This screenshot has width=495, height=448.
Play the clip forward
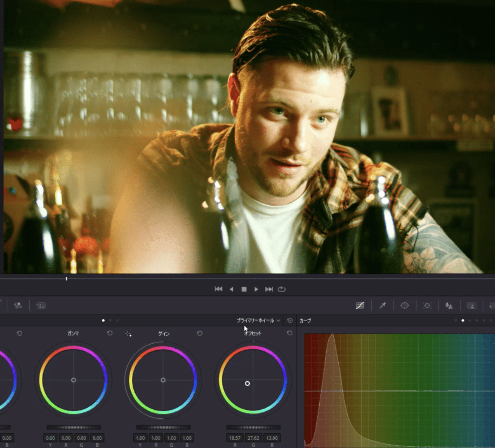coord(256,289)
